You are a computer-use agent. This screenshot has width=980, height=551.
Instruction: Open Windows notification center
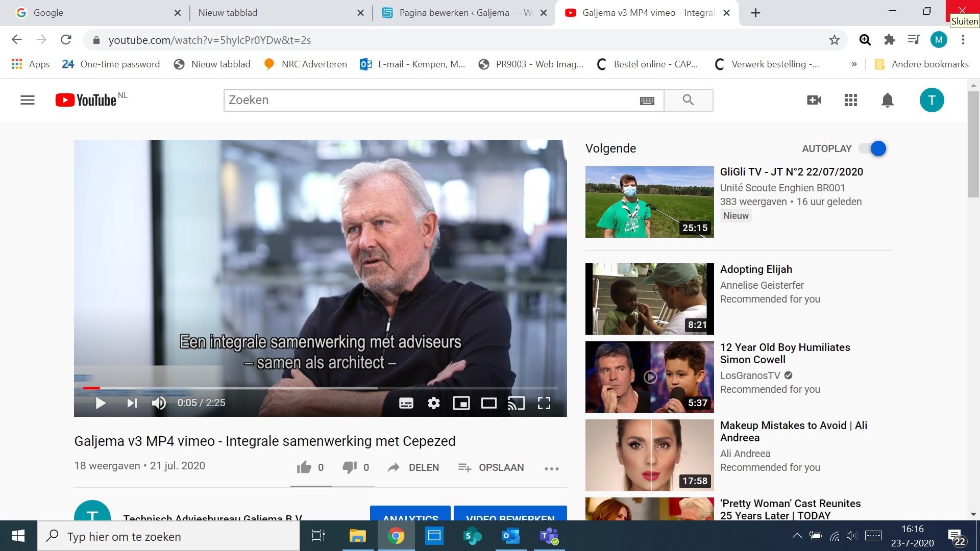(957, 536)
